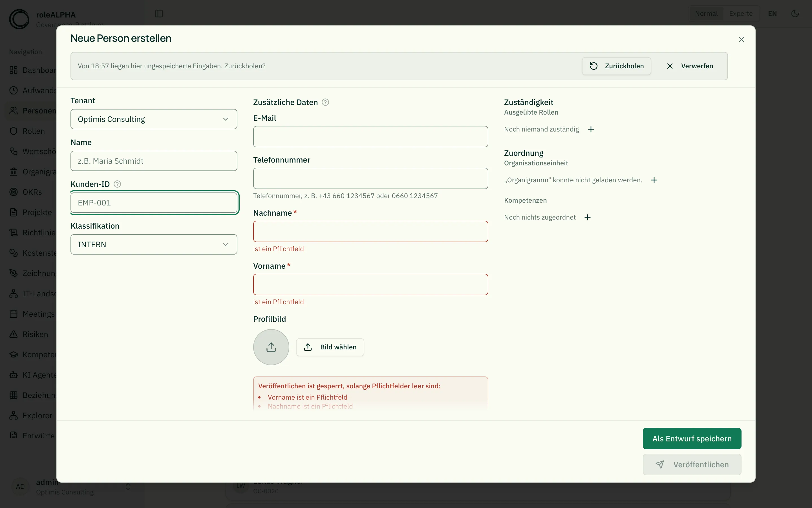The image size is (812, 508).
Task: Open Meetings calendar icon in the sidebar
Action: 14,314
